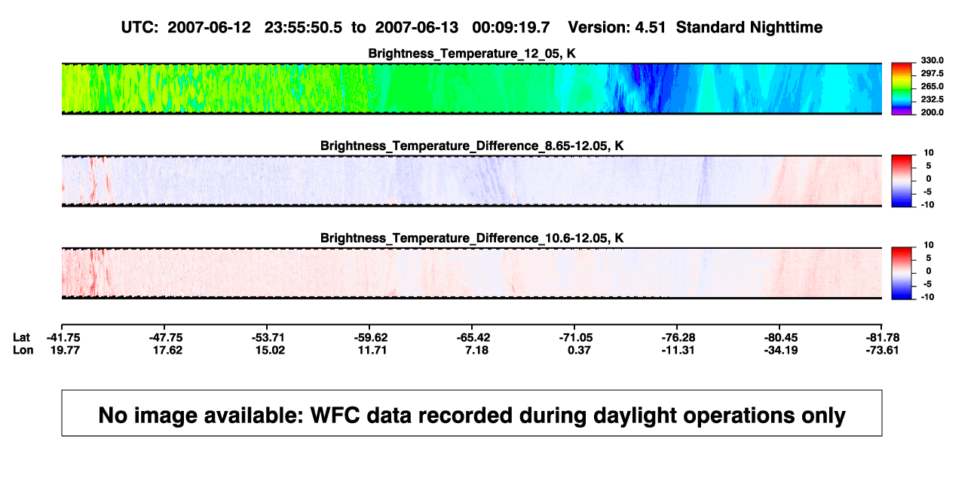Click the Brightness_Temperature_Difference_10.6-12.05 title
This screenshot has width=980, height=503.
(472, 238)
